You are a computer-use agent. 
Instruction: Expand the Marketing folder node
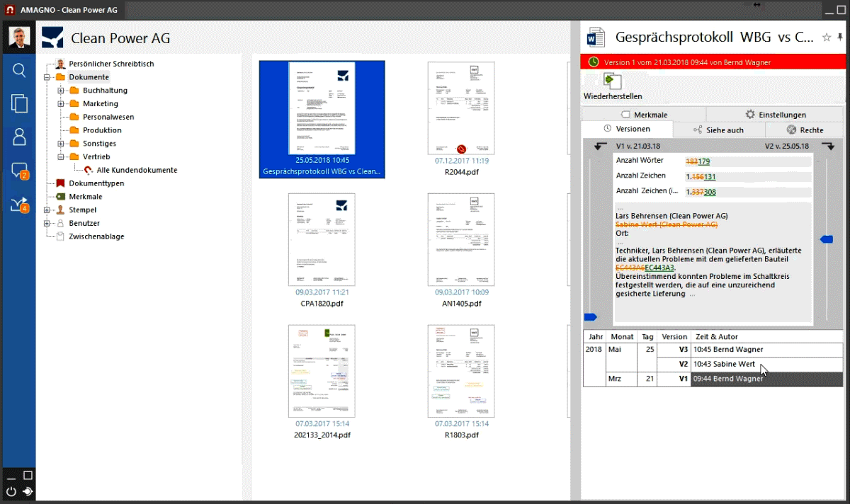(61, 104)
